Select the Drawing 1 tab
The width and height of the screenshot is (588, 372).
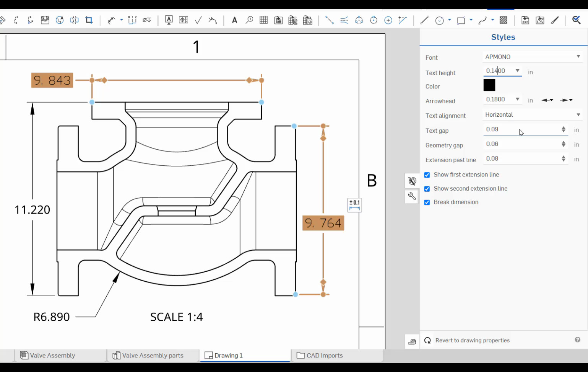point(245,356)
